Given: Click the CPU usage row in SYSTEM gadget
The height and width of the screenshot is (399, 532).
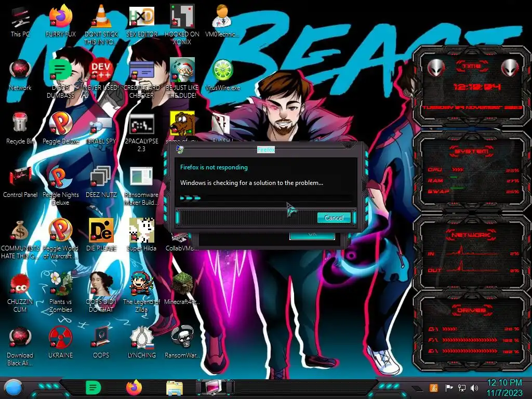Looking at the screenshot, I should (473, 170).
